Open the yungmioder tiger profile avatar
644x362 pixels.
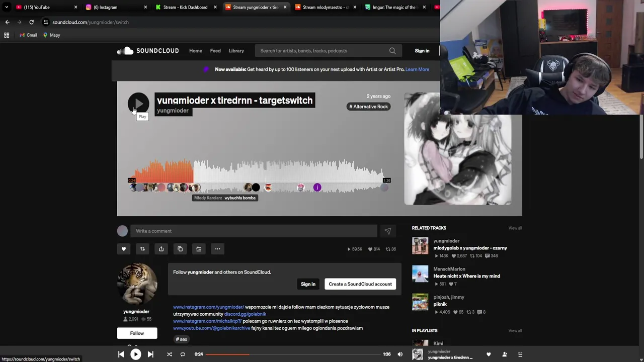coord(137,285)
